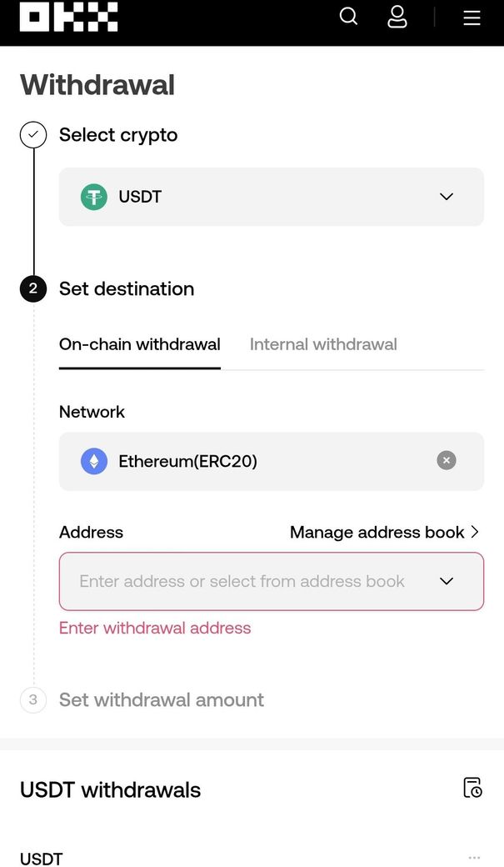Click the step 1 completed checkmark

[x=33, y=135]
